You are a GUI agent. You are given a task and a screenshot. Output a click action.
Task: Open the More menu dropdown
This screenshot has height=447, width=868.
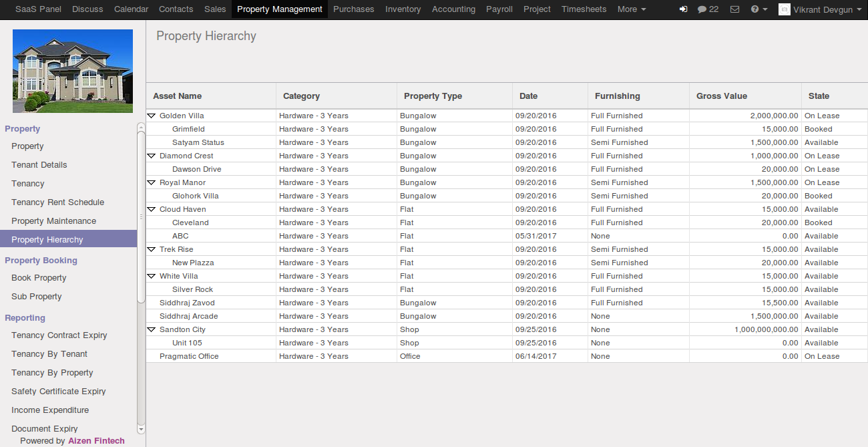pyautogui.click(x=632, y=9)
